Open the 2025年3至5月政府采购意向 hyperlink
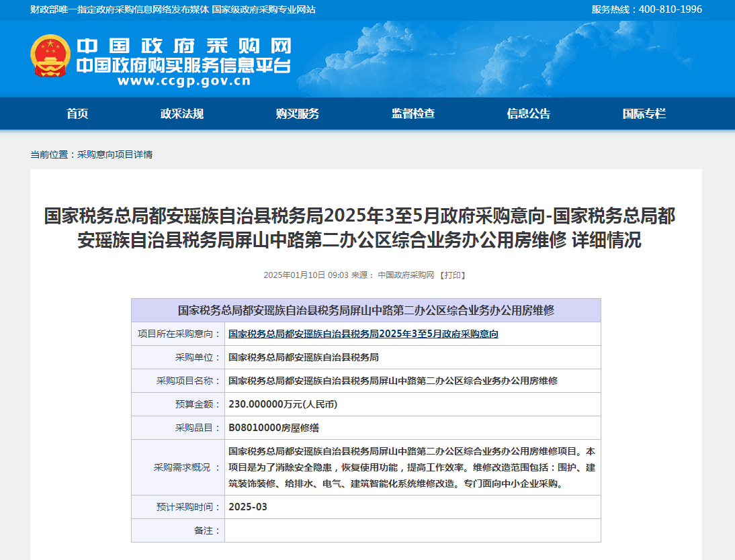The image size is (735, 560). tap(363, 334)
